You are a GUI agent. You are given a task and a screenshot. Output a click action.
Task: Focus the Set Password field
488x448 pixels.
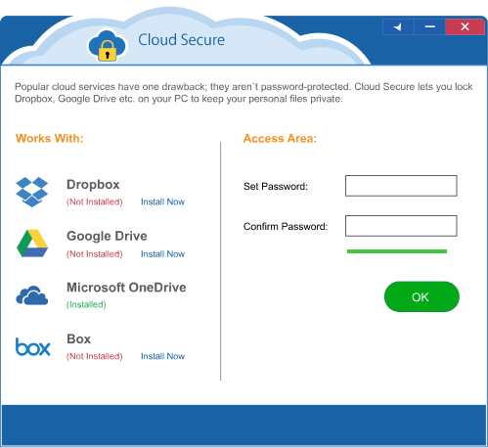tap(401, 186)
